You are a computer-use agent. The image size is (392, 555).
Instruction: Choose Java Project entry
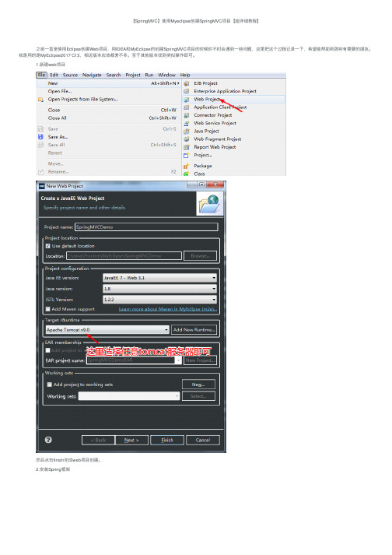(x=206, y=131)
